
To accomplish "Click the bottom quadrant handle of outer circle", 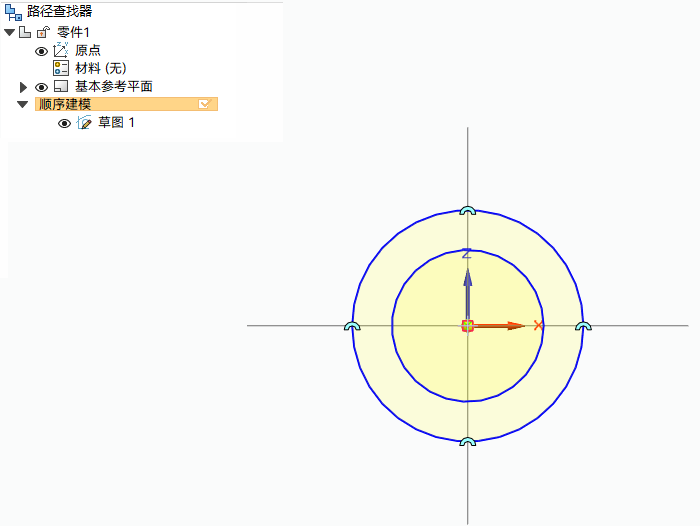I will [x=467, y=442].
